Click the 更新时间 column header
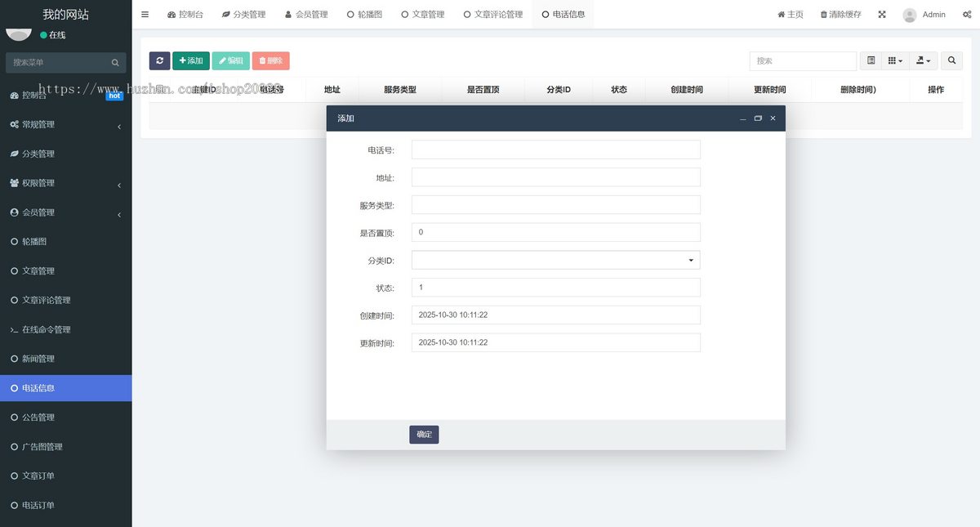The width and height of the screenshot is (980, 527). point(770,90)
